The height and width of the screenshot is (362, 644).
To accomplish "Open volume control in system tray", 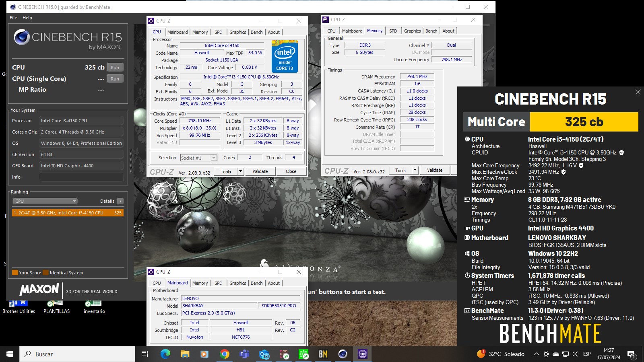I will coord(575,354).
